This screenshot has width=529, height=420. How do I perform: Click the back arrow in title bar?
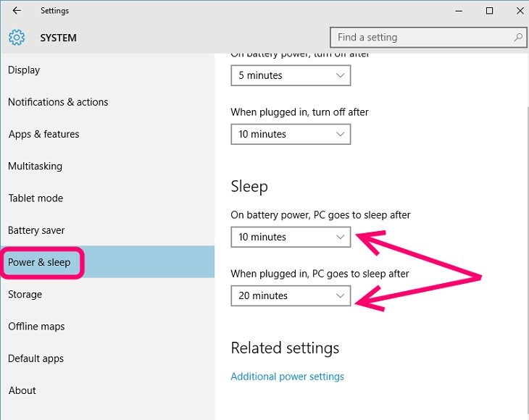(17, 11)
